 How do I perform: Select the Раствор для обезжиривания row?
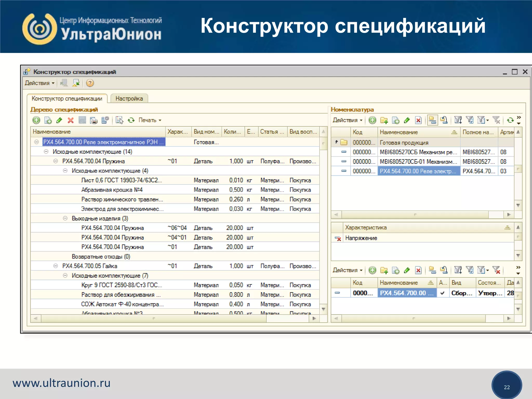(175, 295)
